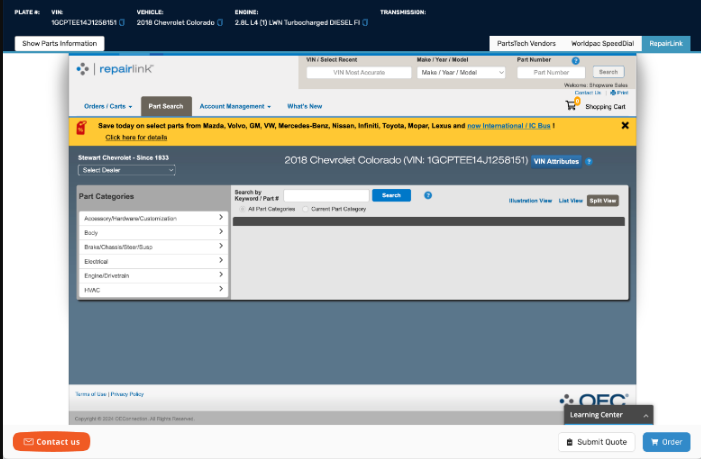Open help icon beside keyword Search button
Viewport: 701px width, 459px height.
428,195
